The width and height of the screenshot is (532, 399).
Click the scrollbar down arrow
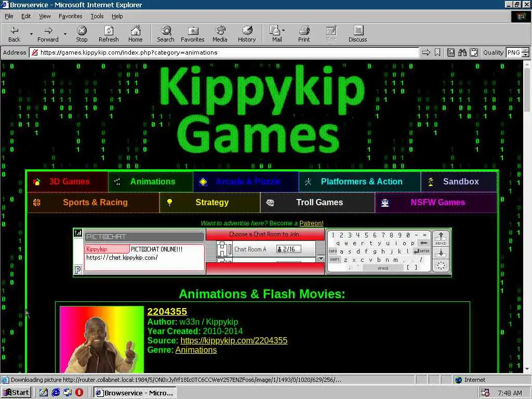click(x=527, y=369)
